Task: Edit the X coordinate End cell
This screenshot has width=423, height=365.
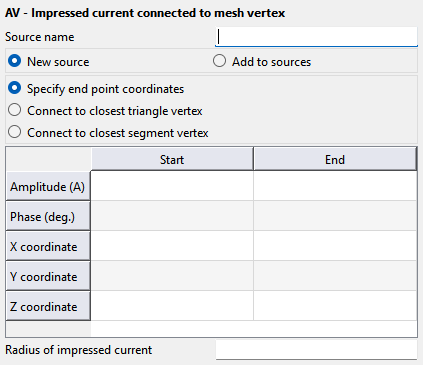Action: [335, 246]
